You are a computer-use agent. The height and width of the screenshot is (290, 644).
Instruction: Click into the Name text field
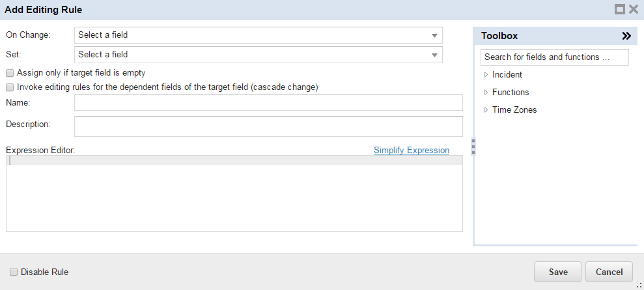point(268,103)
